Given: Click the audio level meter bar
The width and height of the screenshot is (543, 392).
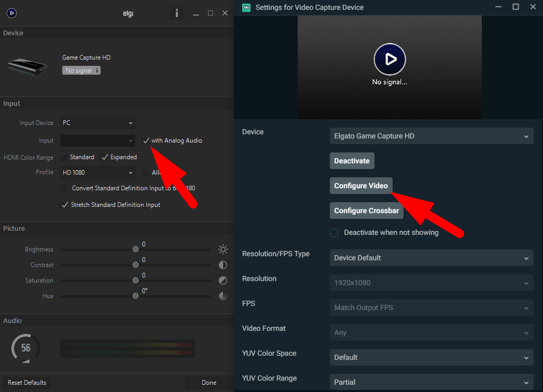Looking at the screenshot, I should pos(128,349).
